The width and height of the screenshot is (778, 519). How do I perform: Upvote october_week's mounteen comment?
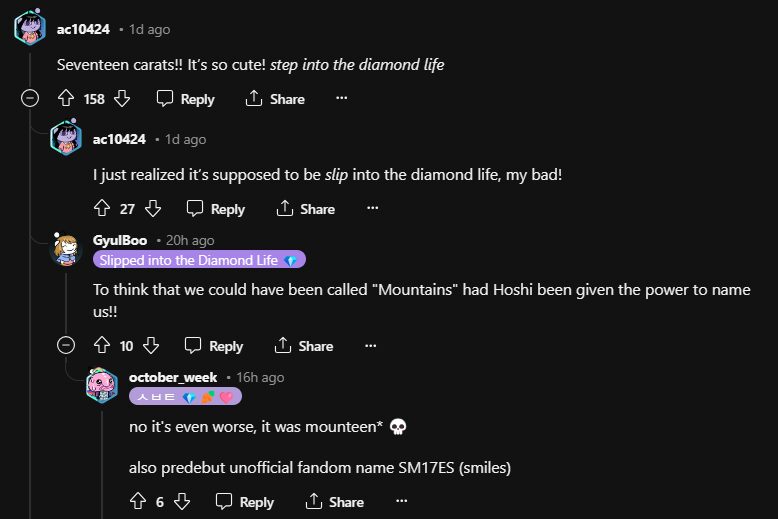138,502
